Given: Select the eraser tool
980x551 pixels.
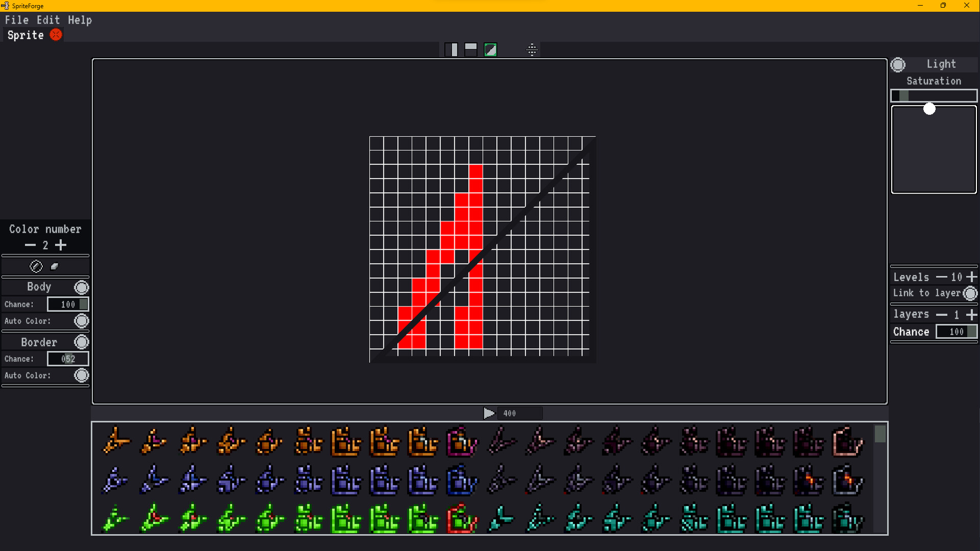Looking at the screenshot, I should [x=55, y=266].
